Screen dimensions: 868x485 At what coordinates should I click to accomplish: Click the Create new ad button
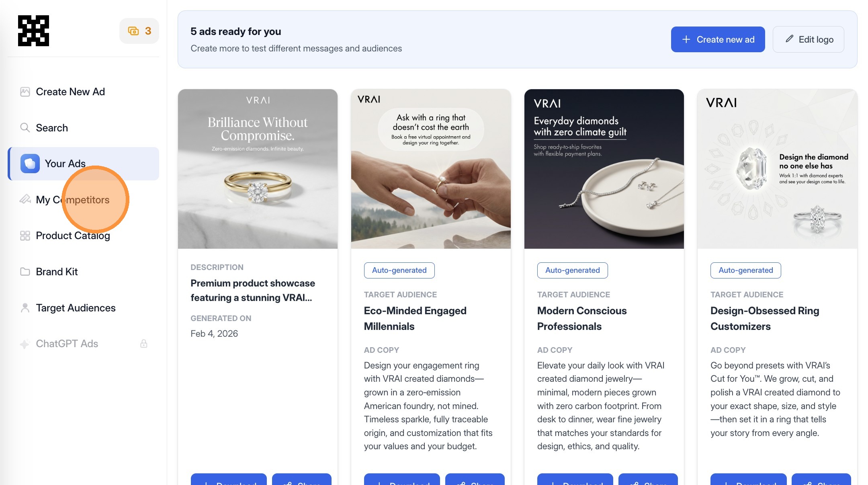718,39
